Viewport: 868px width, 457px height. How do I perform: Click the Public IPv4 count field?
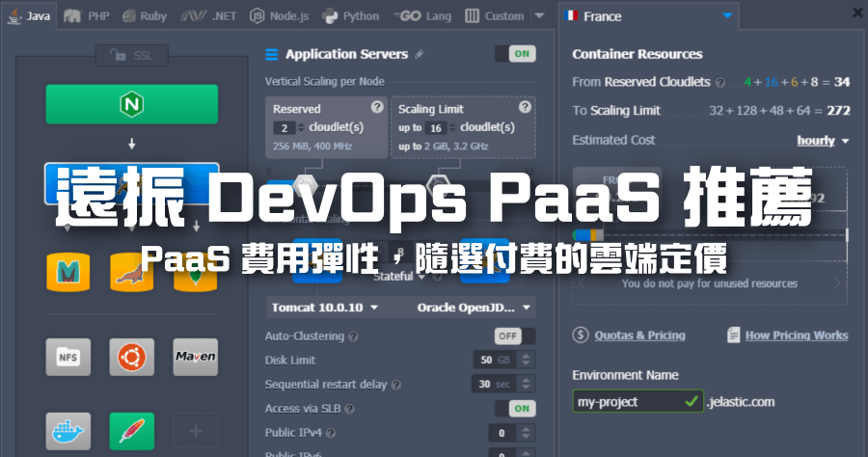(x=502, y=433)
